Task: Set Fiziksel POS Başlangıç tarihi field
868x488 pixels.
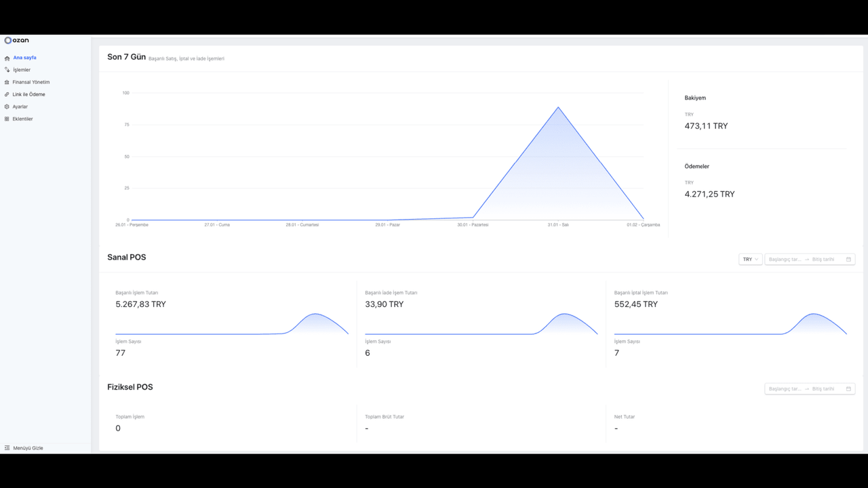Action: [x=785, y=389]
